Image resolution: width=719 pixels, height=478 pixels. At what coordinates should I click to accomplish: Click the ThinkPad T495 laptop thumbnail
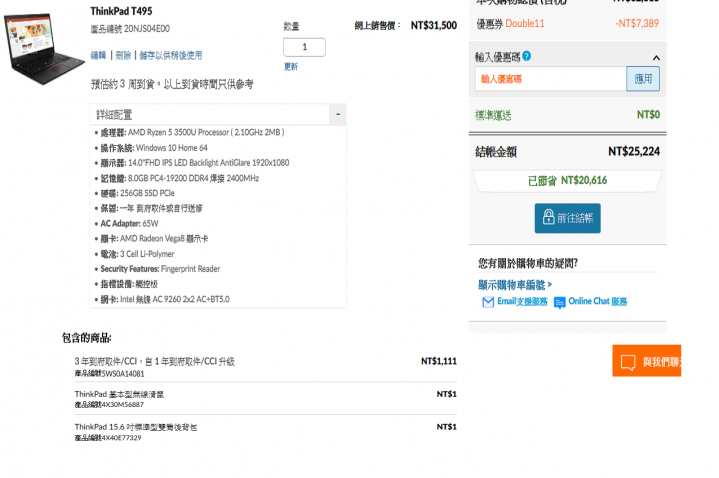pyautogui.click(x=44, y=48)
